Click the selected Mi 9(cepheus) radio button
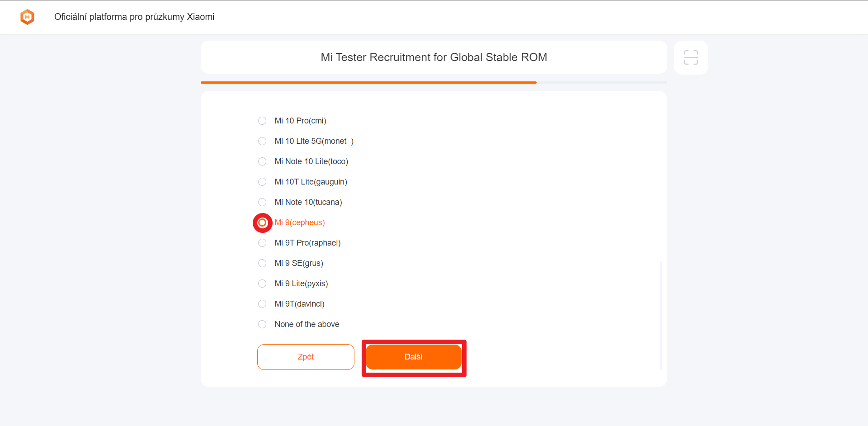 pyautogui.click(x=262, y=222)
